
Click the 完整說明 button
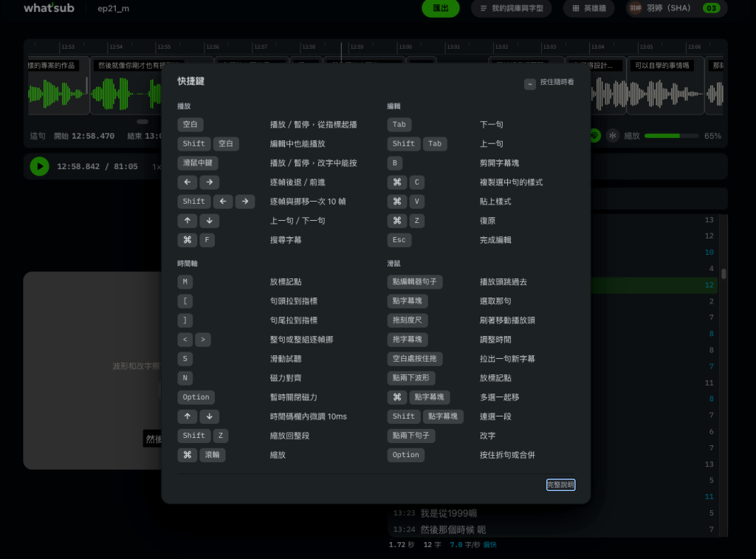click(561, 484)
